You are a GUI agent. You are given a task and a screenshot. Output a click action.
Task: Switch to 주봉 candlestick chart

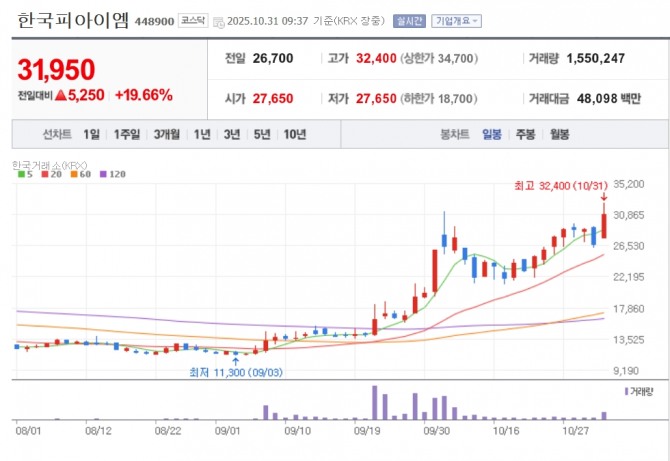pyautogui.click(x=525, y=135)
